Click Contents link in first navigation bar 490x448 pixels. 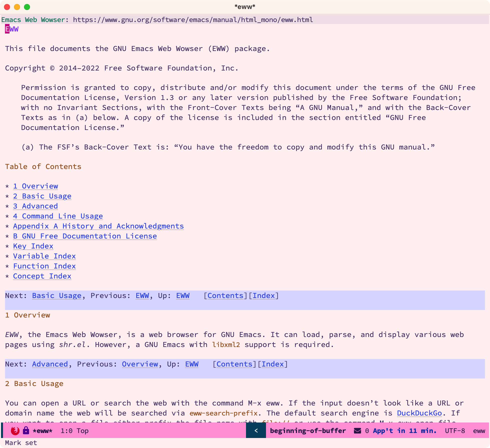(x=225, y=295)
